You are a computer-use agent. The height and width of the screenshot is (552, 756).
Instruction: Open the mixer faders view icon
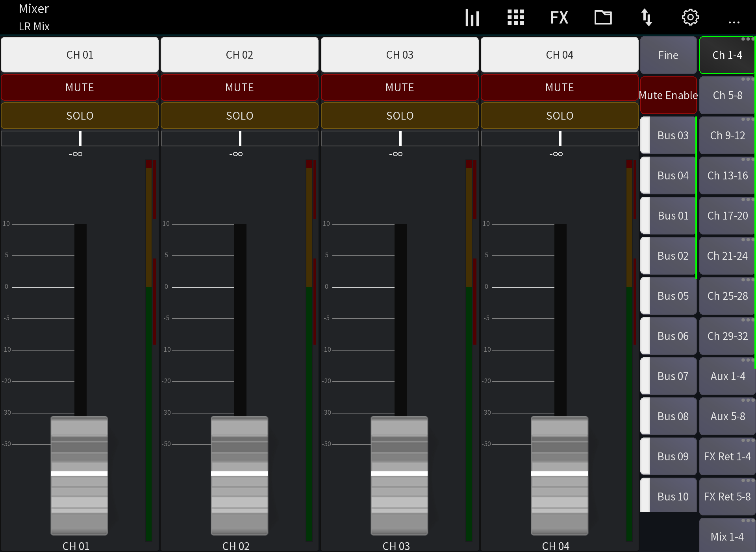(472, 18)
